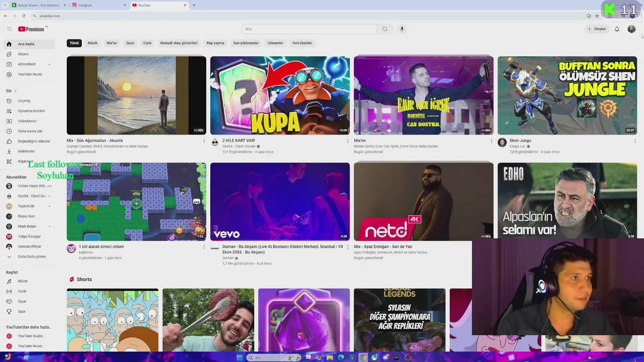Switch to the Instagram browser tab
Viewport: 644px width, 362px height.
[x=98, y=5]
